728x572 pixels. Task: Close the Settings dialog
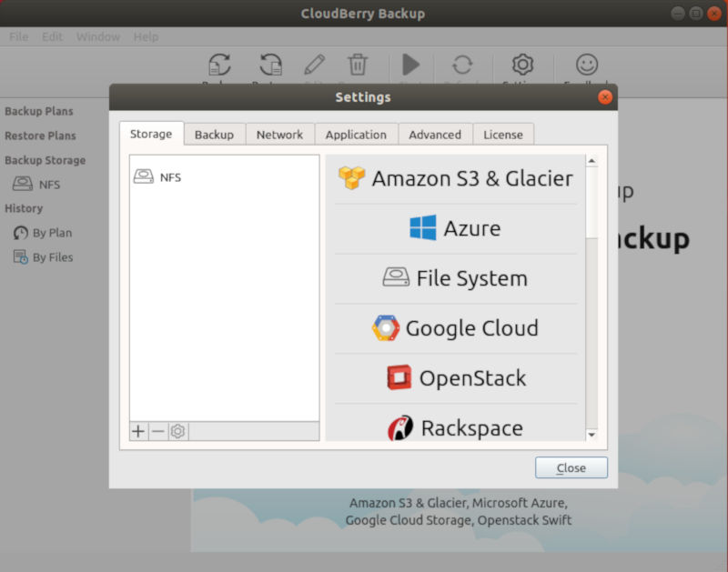(x=571, y=467)
